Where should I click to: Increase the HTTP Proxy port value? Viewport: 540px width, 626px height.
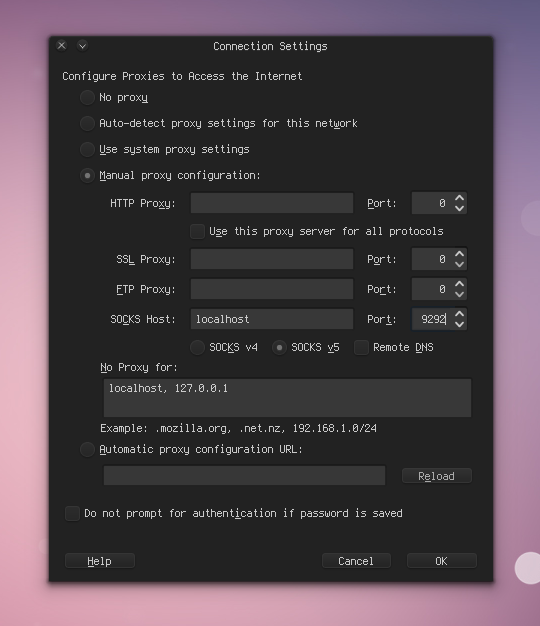[x=459, y=198]
